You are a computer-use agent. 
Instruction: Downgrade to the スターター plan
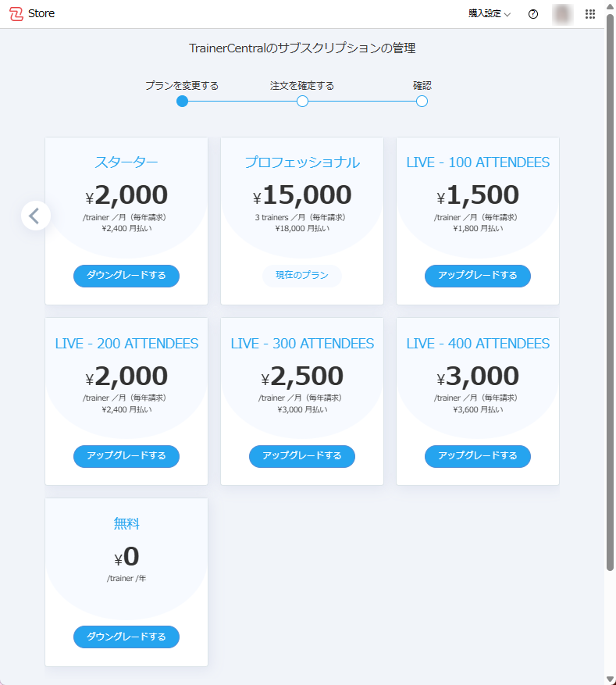click(126, 276)
